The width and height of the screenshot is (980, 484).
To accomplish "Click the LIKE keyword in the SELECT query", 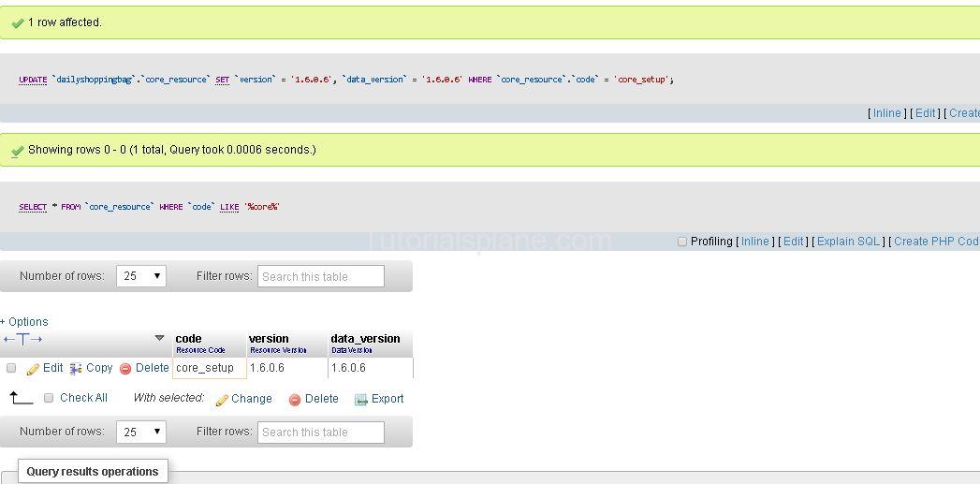I will (229, 207).
